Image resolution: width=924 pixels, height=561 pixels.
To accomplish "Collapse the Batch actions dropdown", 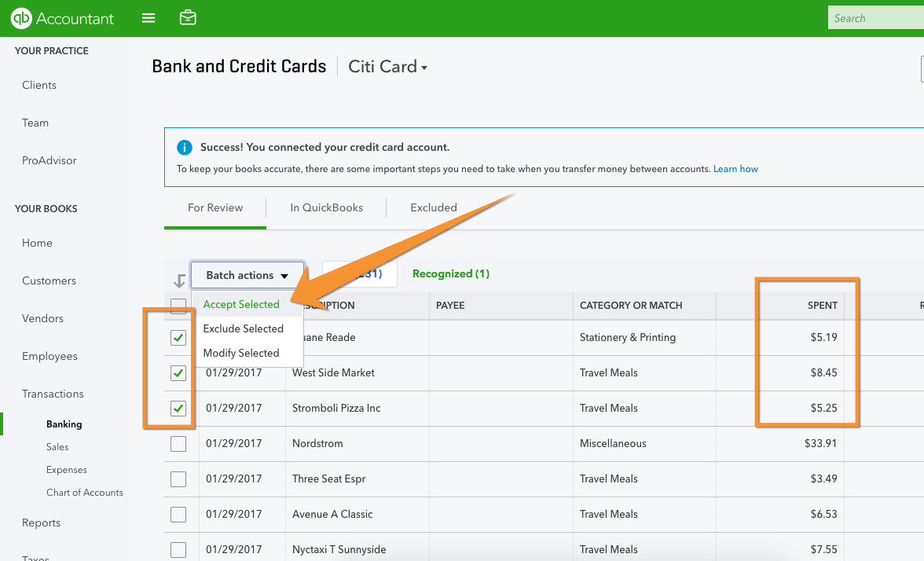I will [247, 275].
